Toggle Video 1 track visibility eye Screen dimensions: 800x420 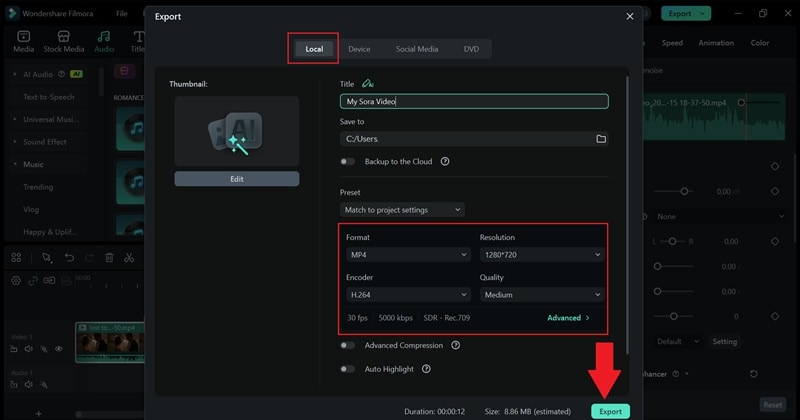coord(59,349)
